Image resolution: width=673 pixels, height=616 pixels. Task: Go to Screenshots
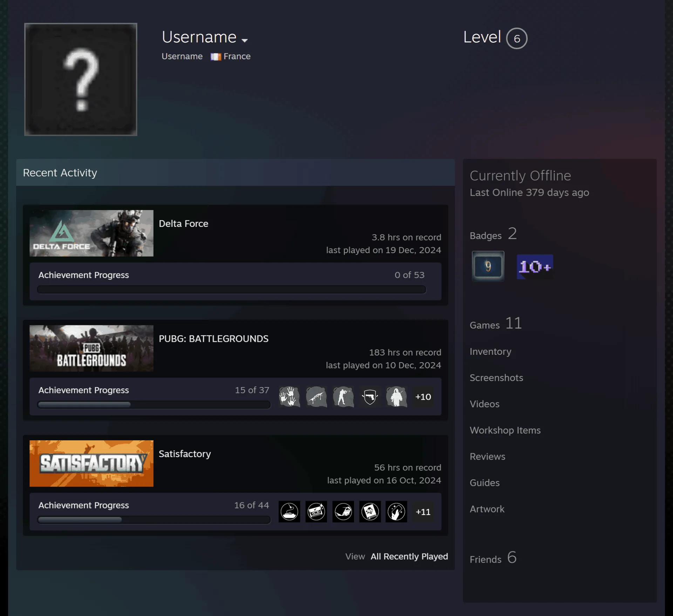[496, 378]
